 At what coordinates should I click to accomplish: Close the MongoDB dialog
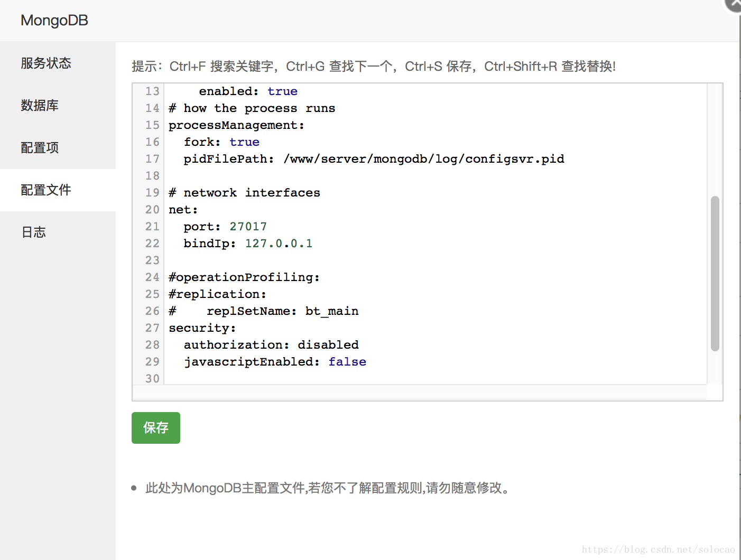(734, 4)
